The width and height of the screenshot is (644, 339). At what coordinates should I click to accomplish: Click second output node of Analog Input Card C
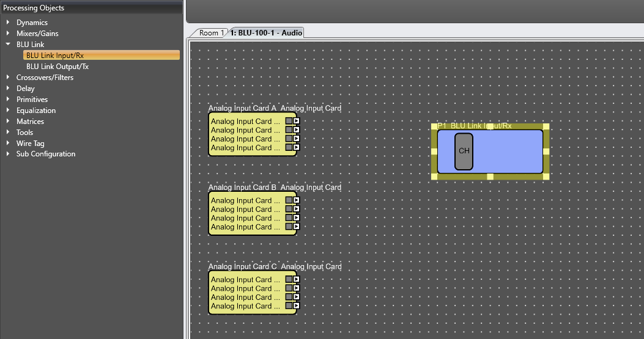(x=297, y=288)
